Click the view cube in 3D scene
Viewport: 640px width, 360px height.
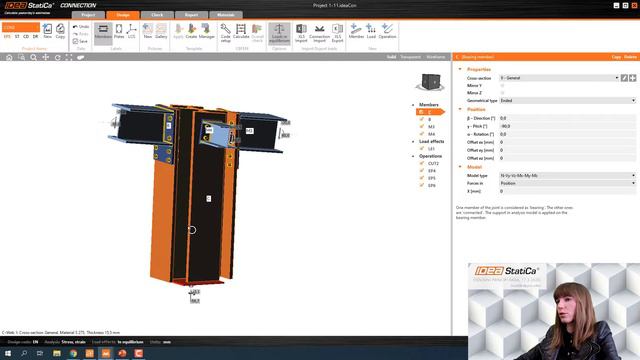click(430, 82)
